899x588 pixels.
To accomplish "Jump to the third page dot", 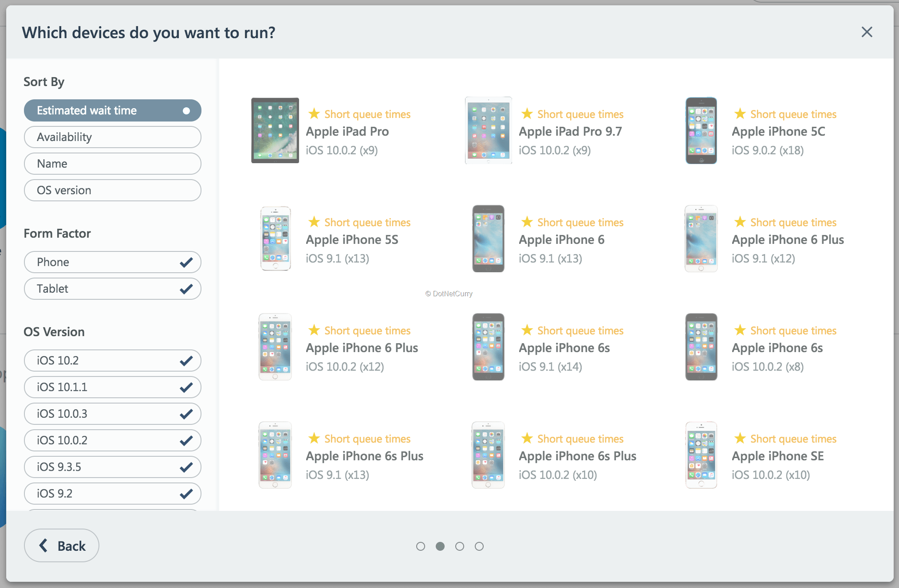I will click(x=460, y=546).
